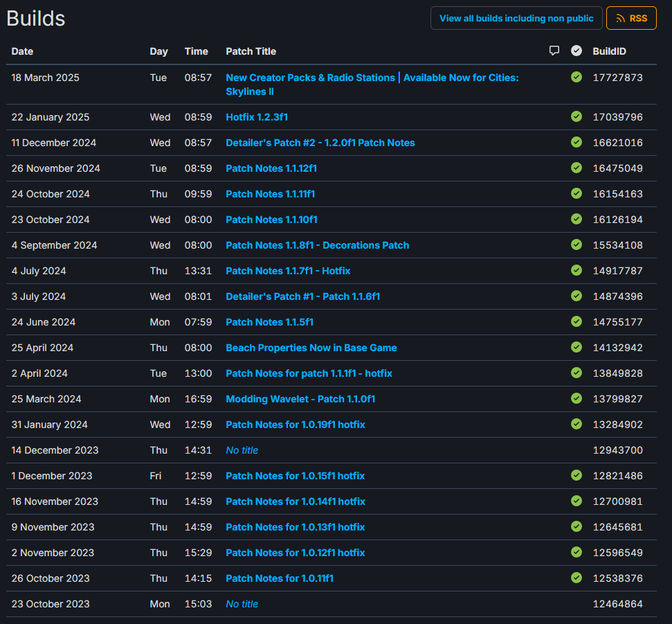Click green checkmark for build 14917787
Image resolution: width=672 pixels, height=624 pixels.
(576, 271)
